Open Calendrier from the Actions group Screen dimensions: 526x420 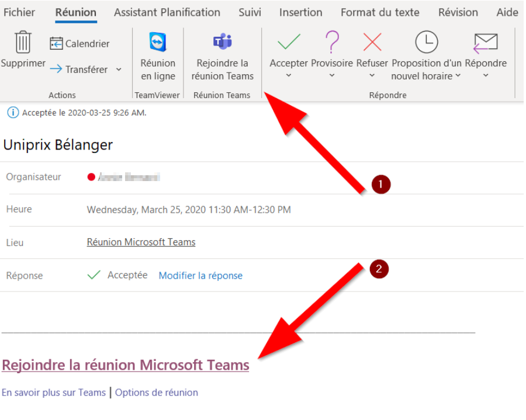(x=79, y=44)
